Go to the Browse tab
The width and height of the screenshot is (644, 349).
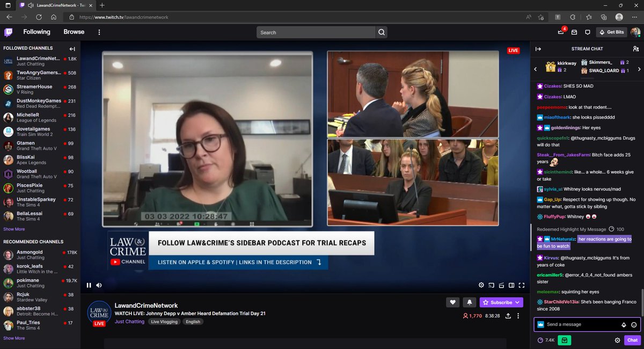point(74,32)
